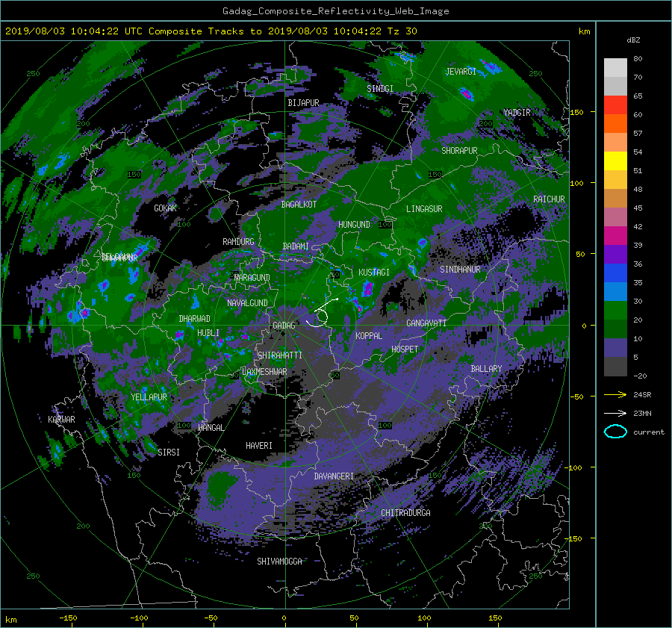672x628 pixels.
Task: Select the yellow 54 dBZ color swatch
Action: 615,161
